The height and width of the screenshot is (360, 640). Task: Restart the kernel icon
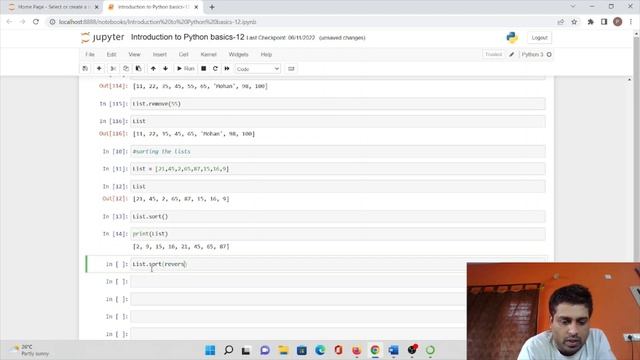click(x=215, y=69)
